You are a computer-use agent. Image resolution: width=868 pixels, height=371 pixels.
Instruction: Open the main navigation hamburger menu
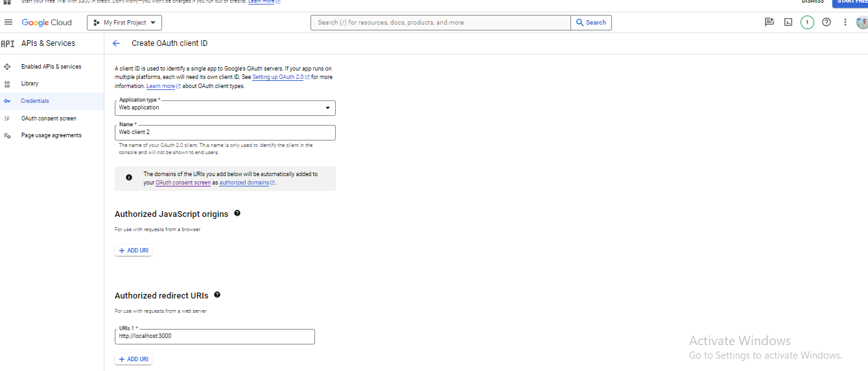pos(8,22)
